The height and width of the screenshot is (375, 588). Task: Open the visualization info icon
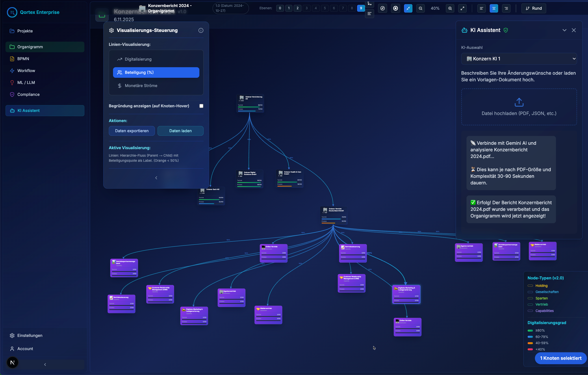(x=201, y=30)
